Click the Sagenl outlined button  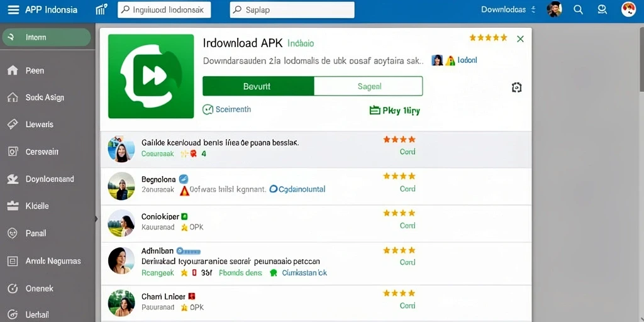pos(368,86)
